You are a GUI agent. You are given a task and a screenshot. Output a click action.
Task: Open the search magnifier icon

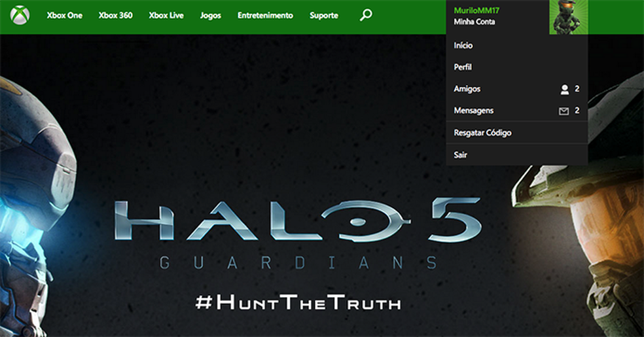point(366,15)
